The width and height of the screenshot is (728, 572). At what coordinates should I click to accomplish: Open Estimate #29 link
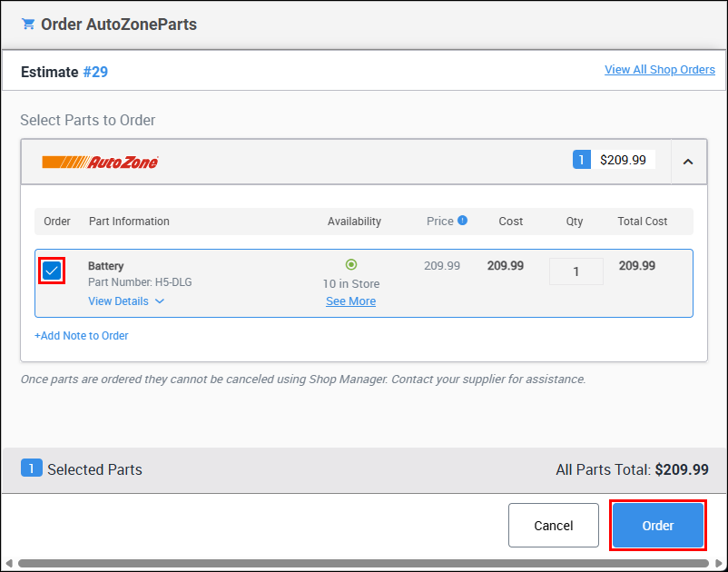(x=95, y=72)
